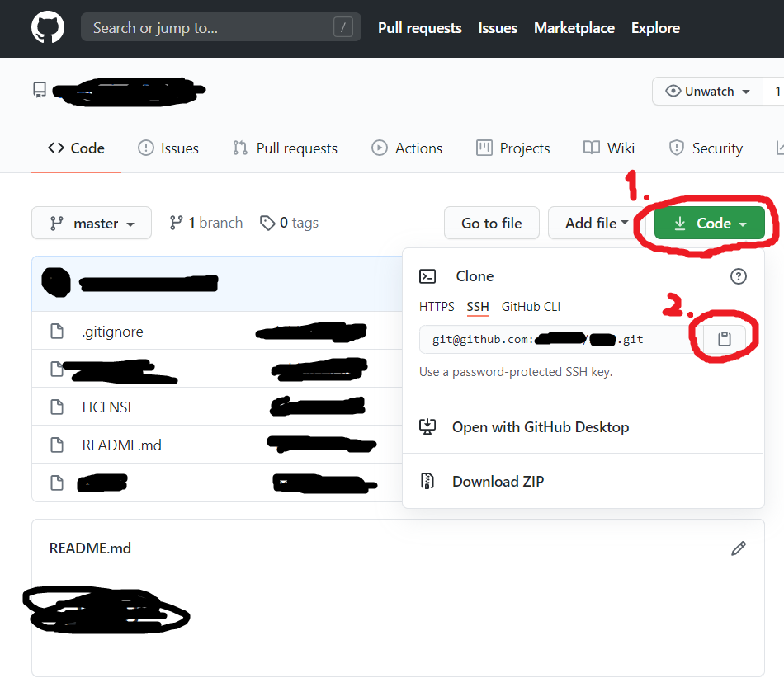Click the Go to file button
The height and width of the screenshot is (692, 784).
pyautogui.click(x=492, y=223)
